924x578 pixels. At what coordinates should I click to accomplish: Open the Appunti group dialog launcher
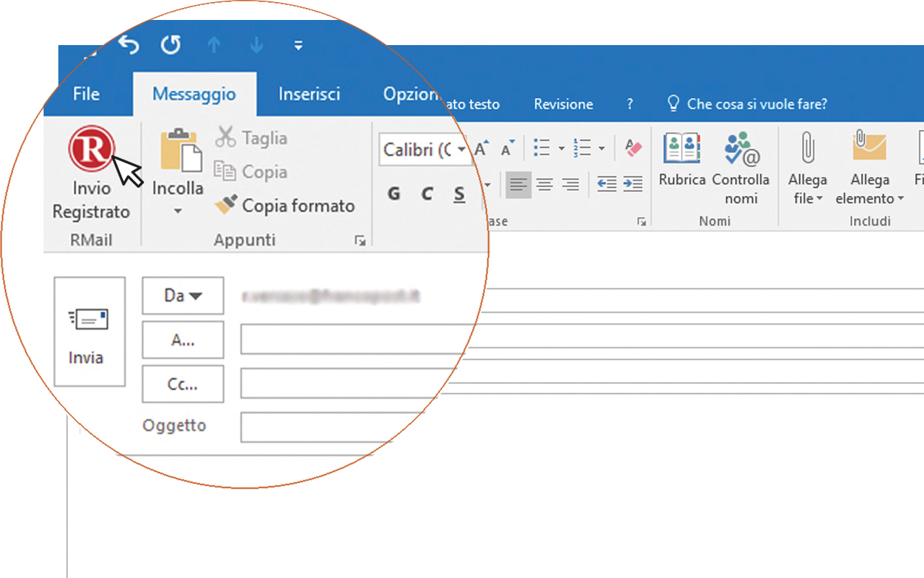360,240
